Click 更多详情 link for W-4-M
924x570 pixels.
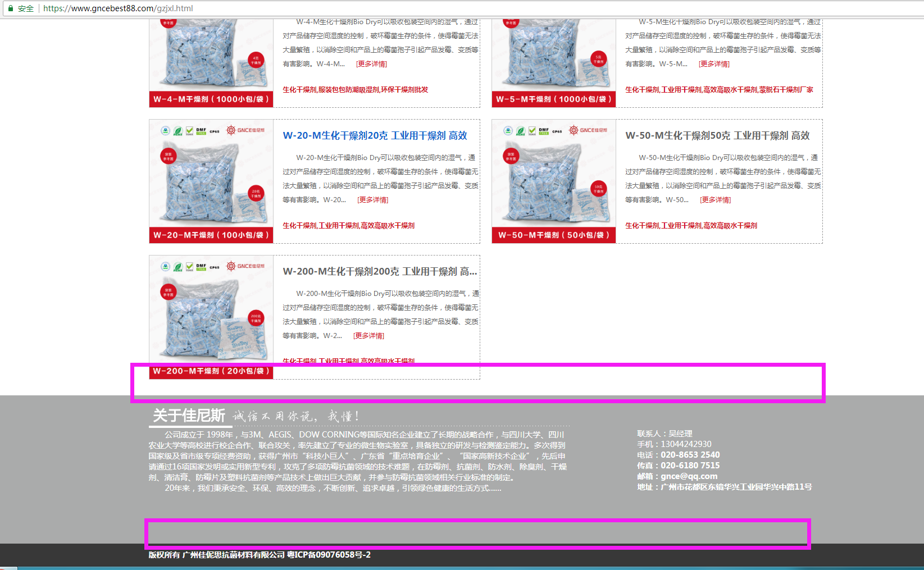tap(371, 64)
